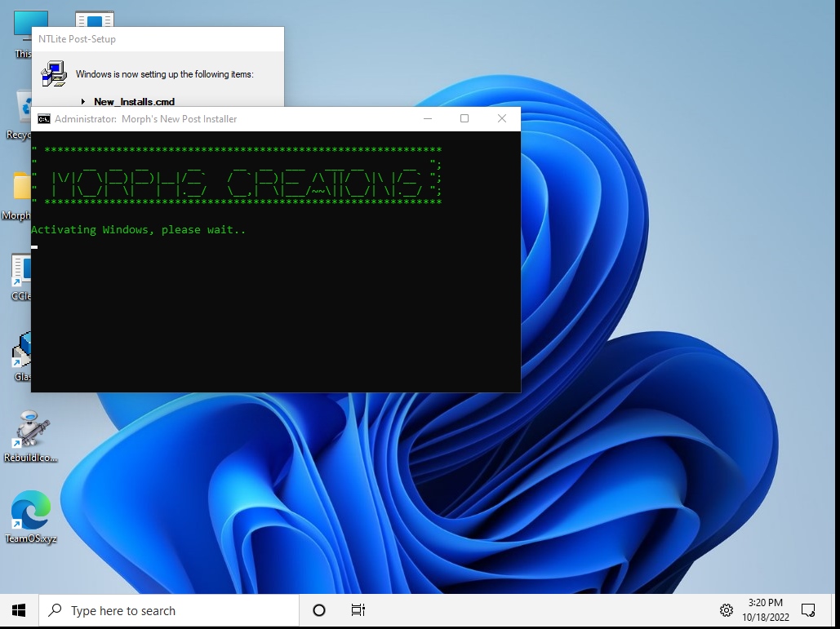Open Cortana circle icon on taskbar
This screenshot has height=629, width=840.
tap(318, 610)
